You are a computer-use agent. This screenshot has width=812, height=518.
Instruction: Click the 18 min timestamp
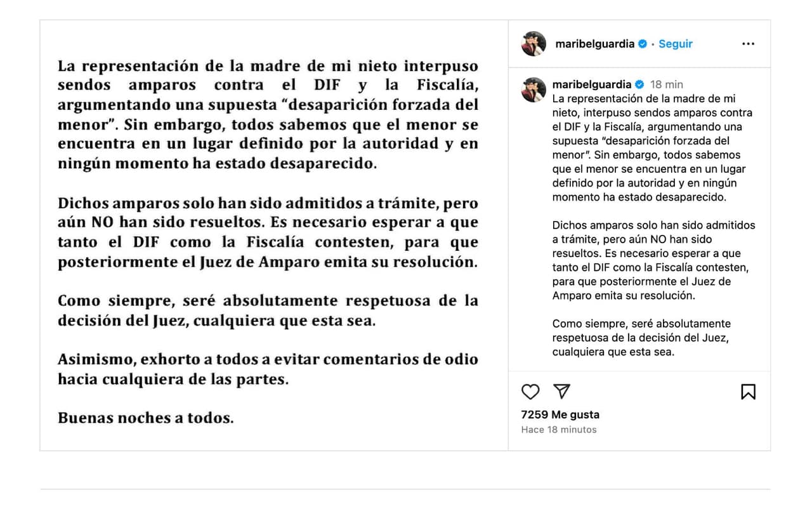point(667,84)
